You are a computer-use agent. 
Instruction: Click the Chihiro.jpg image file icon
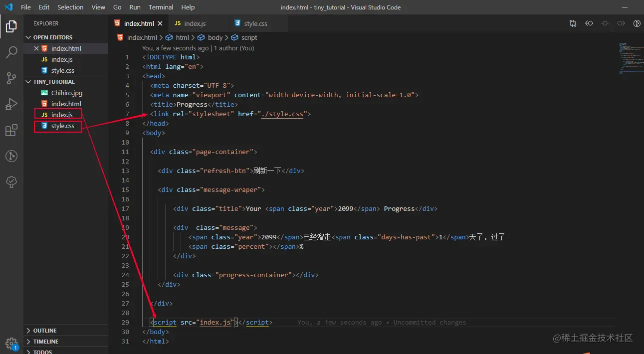coord(44,93)
